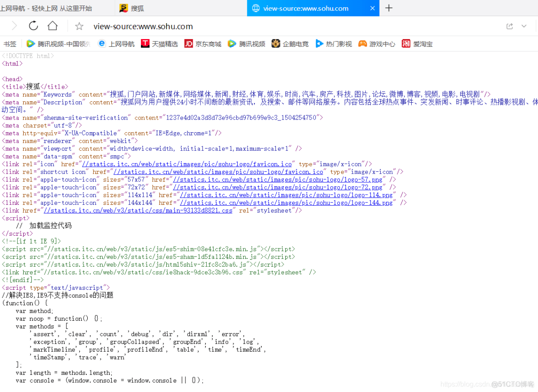Open the 游戏中心 bookmark
538x392 pixels.
[x=377, y=44]
